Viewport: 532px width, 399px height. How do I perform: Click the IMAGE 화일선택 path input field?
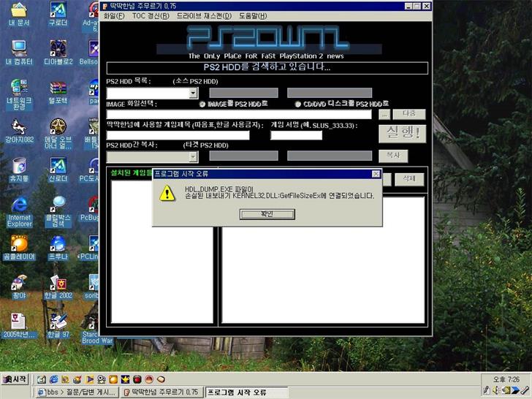click(239, 114)
